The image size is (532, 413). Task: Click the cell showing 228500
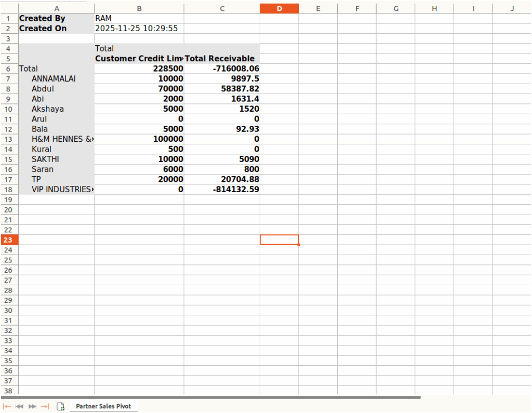tap(139, 68)
